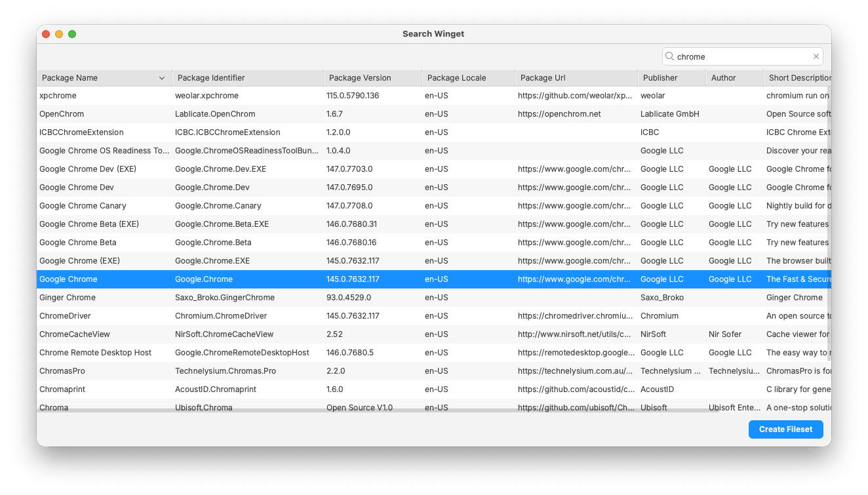
Task: Click version 146.0.7680.16
Action: point(351,243)
